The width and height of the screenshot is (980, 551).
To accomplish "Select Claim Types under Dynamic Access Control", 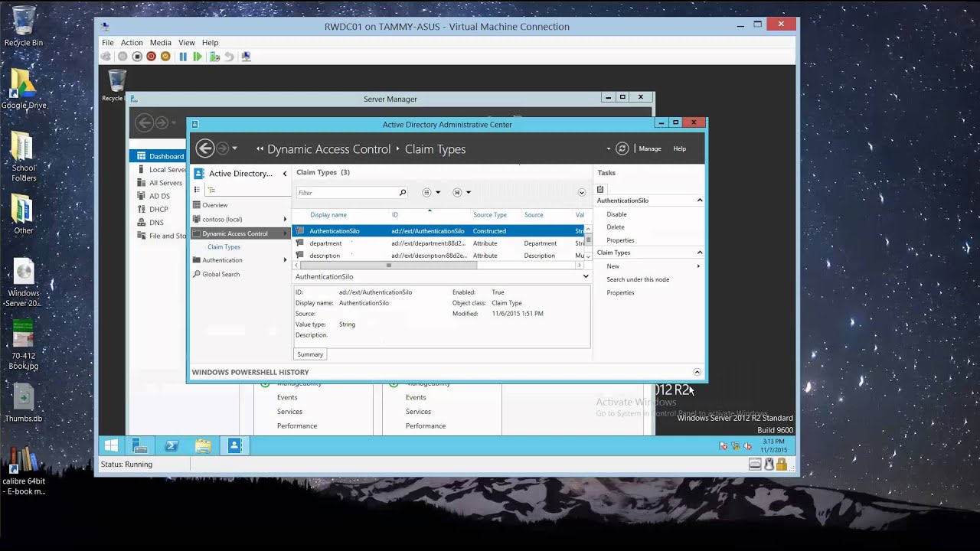I will [224, 246].
